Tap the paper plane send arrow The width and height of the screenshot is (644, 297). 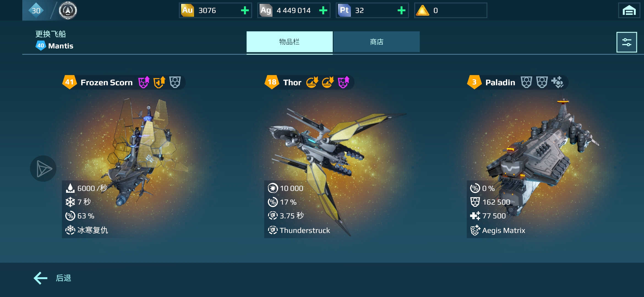(x=43, y=169)
